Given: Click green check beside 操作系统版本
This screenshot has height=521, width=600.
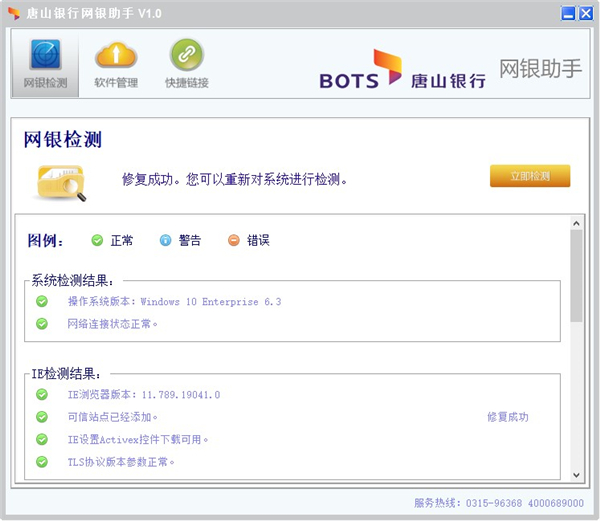Looking at the screenshot, I should tap(42, 301).
